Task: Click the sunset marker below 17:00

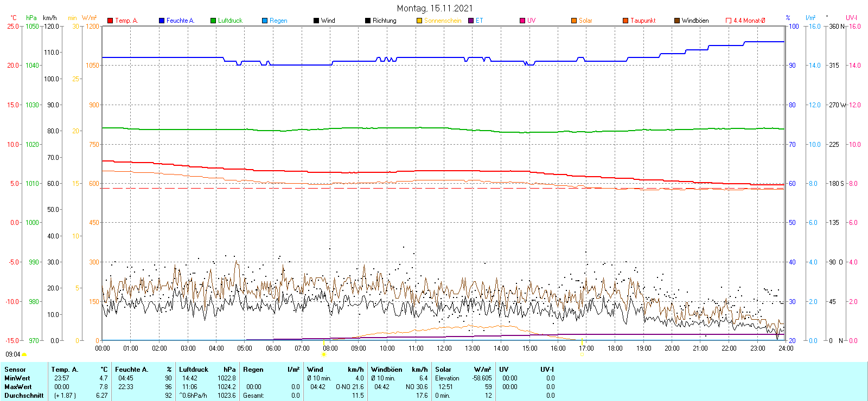Action: tap(582, 354)
